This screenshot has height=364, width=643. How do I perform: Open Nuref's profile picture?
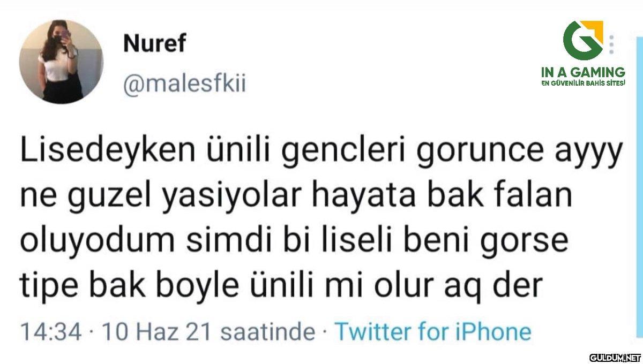pyautogui.click(x=61, y=62)
